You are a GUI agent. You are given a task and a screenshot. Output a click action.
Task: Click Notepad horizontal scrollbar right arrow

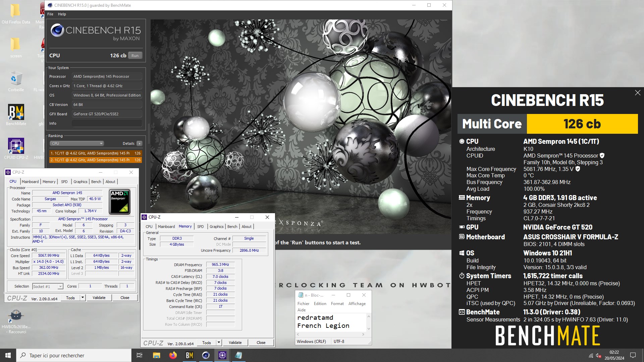tap(363, 334)
